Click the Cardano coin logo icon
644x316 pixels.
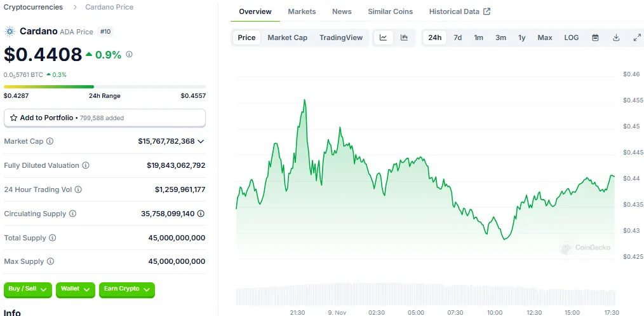10,31
